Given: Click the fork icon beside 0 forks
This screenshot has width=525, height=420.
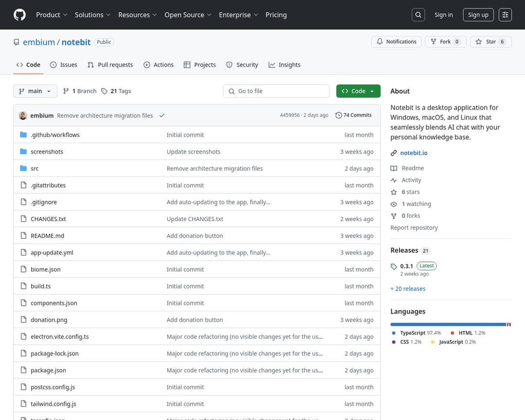Looking at the screenshot, I should tap(394, 216).
